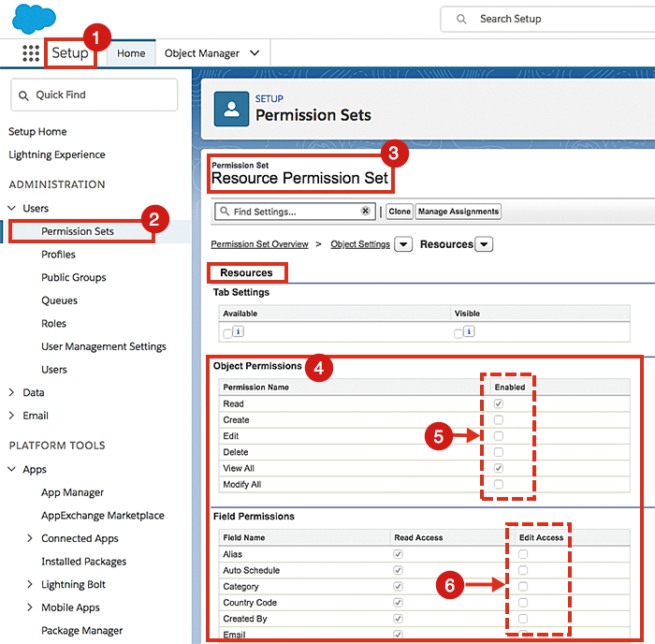
Task: Toggle Country Code Edit Access checkbox
Action: 522,602
